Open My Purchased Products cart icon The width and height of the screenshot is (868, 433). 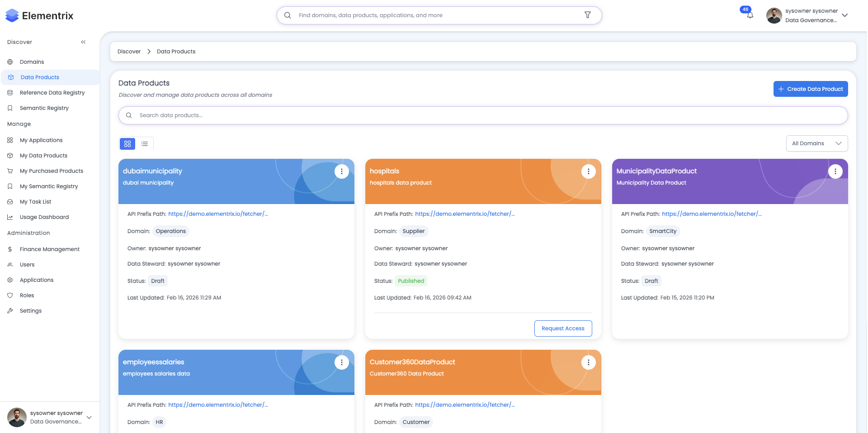pos(10,171)
